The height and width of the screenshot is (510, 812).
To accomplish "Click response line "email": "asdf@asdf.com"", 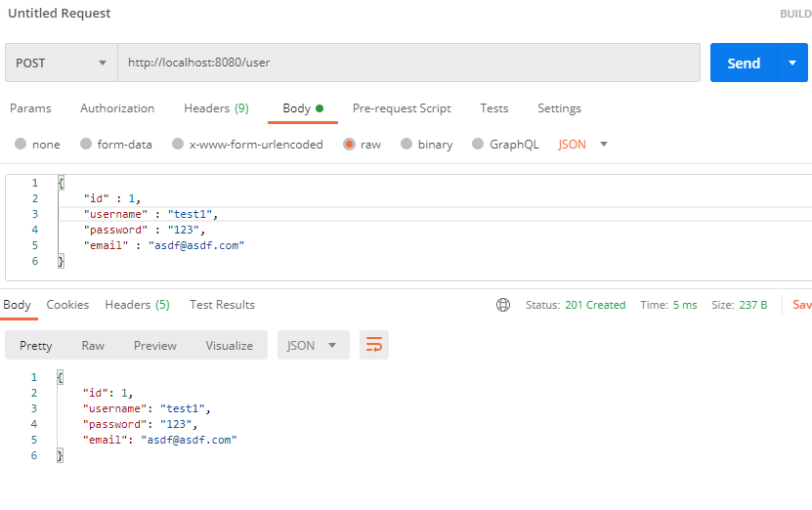I will [159, 440].
